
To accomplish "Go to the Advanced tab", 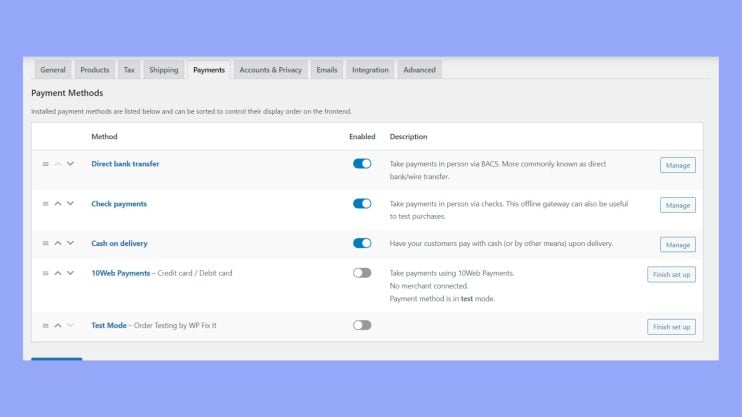I will tap(419, 70).
